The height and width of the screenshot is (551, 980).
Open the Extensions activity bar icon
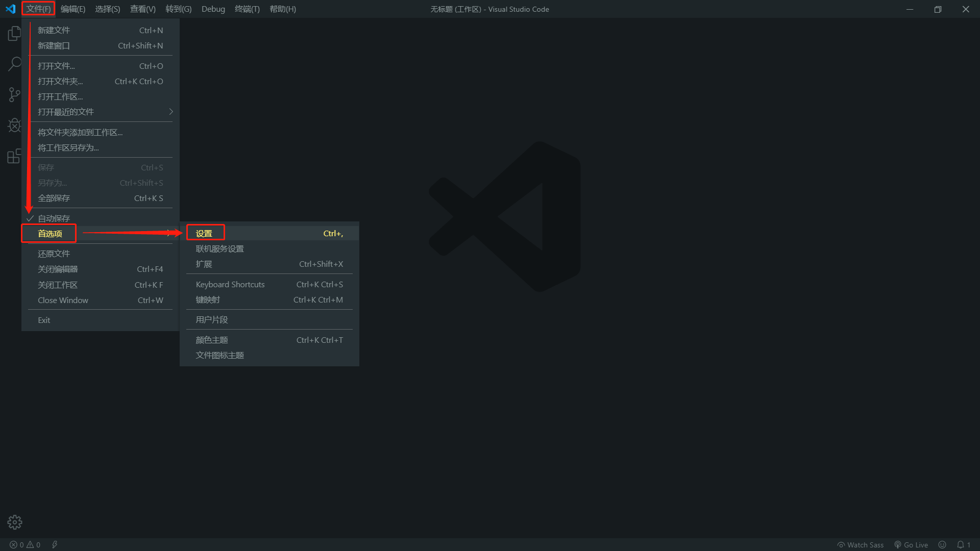coord(14,156)
